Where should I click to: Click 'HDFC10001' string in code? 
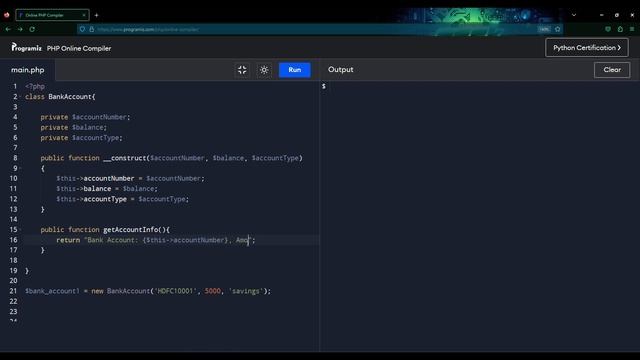175,291
